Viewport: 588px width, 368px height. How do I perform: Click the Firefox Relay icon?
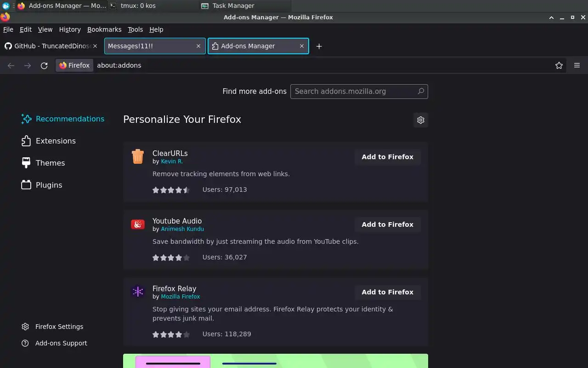138,292
